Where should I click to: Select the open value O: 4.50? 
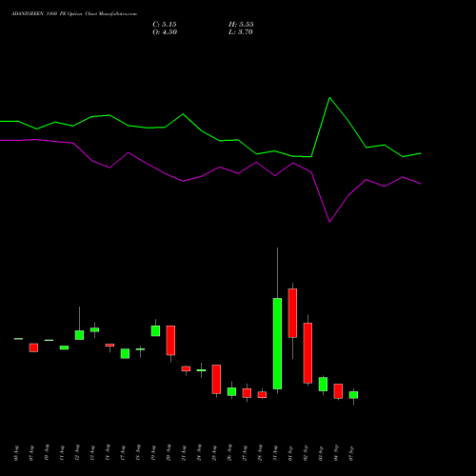[x=165, y=32]
